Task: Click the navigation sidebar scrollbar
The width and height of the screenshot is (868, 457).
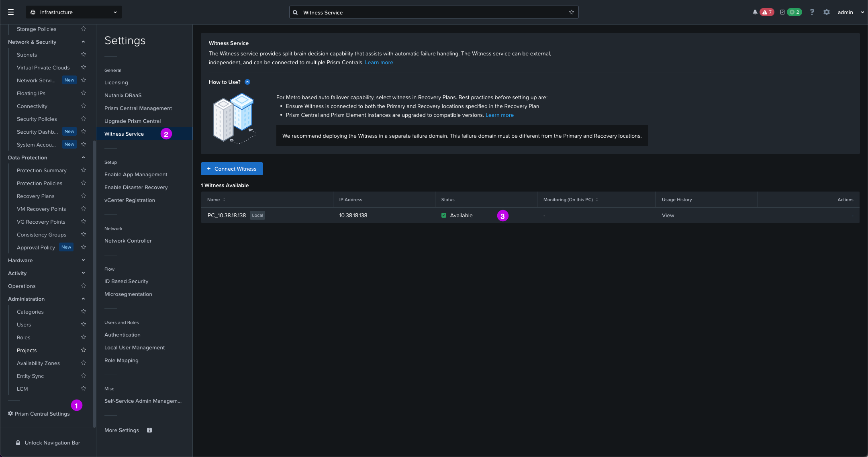Action: point(94,284)
